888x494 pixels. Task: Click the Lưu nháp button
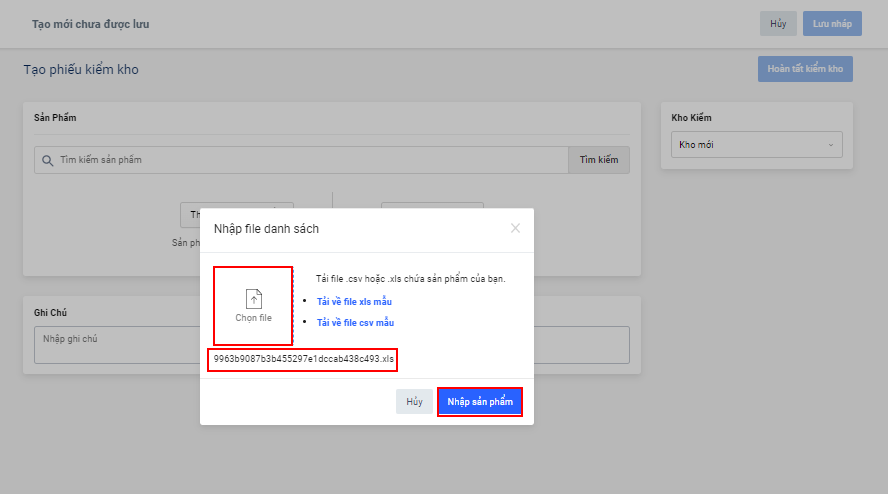[832, 24]
